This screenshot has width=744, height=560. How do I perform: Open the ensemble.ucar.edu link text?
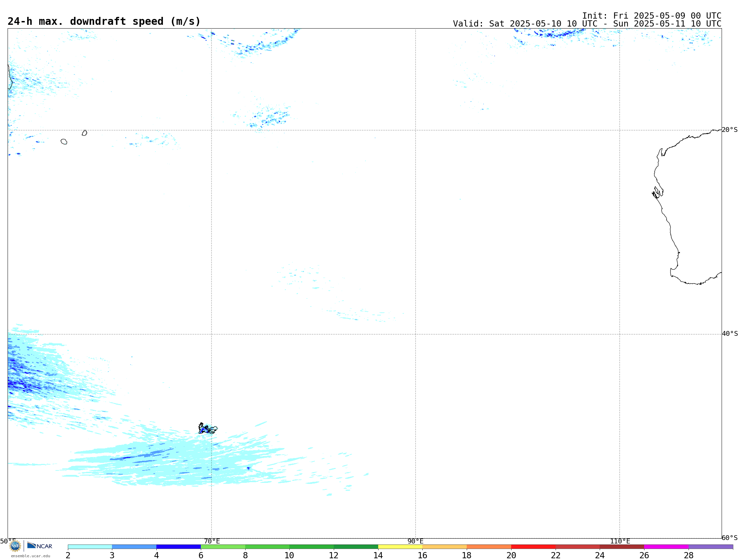tap(31, 556)
